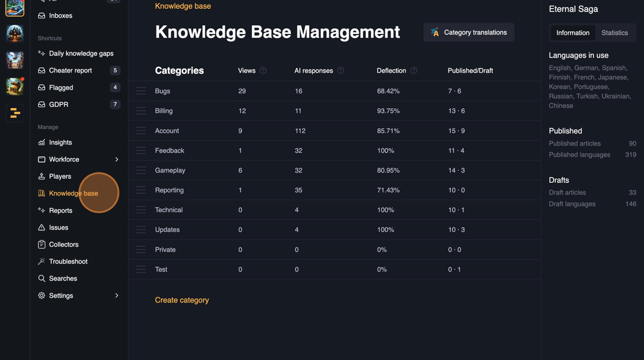Viewport: 644px width, 360px height.
Task: Expand the Settings submenu arrow
Action: (x=117, y=296)
